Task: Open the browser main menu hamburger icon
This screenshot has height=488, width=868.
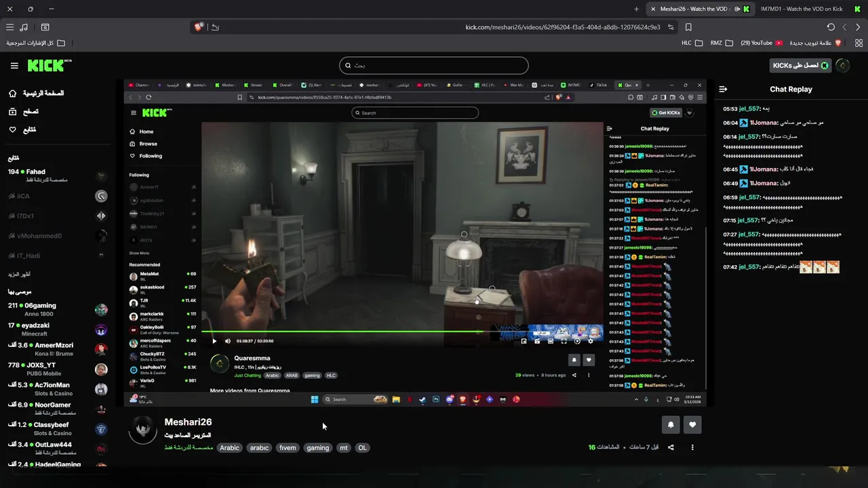Action: click(9, 27)
